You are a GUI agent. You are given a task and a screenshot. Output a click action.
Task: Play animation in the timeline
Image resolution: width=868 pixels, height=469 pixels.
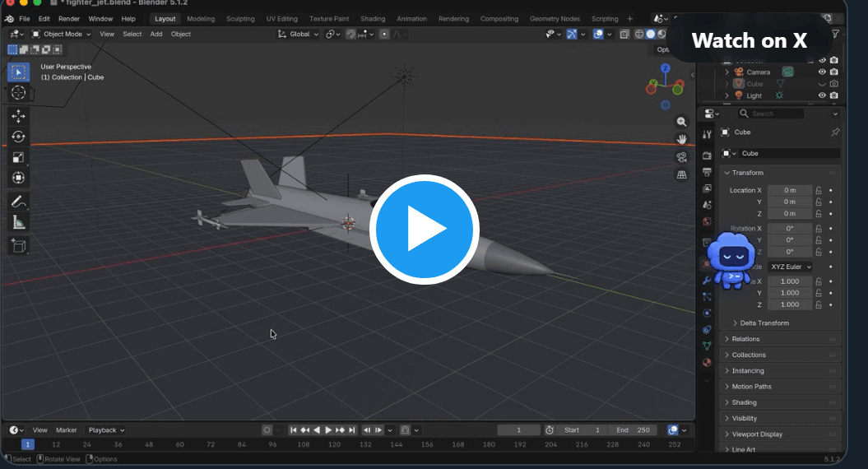pos(328,430)
